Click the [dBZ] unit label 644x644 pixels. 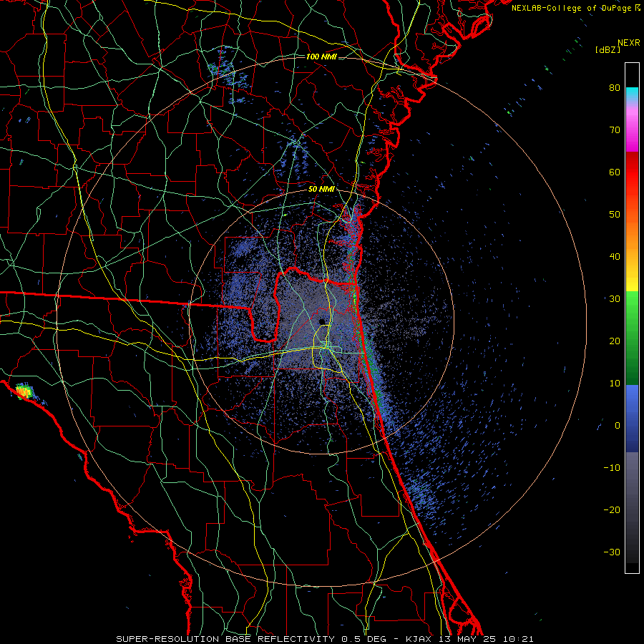[x=608, y=50]
